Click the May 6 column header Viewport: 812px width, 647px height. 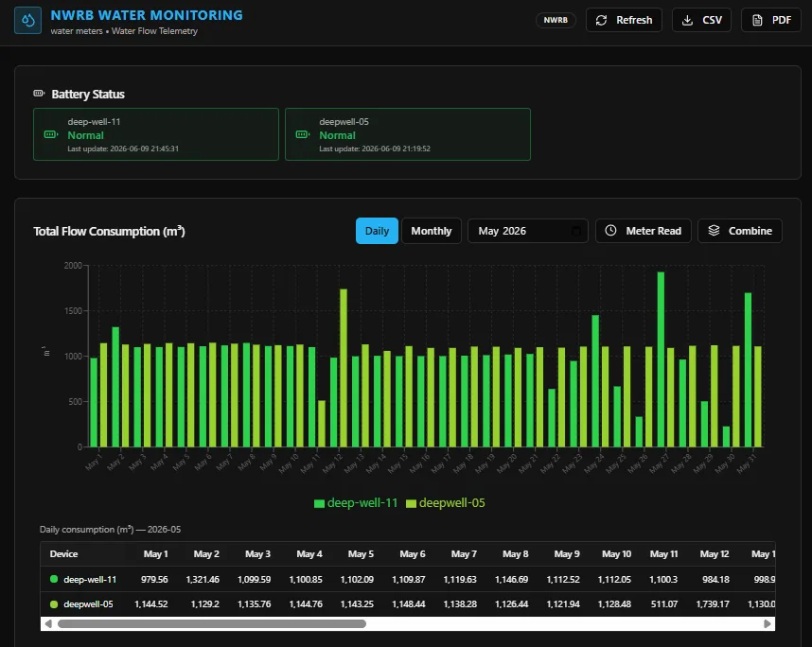(413, 554)
